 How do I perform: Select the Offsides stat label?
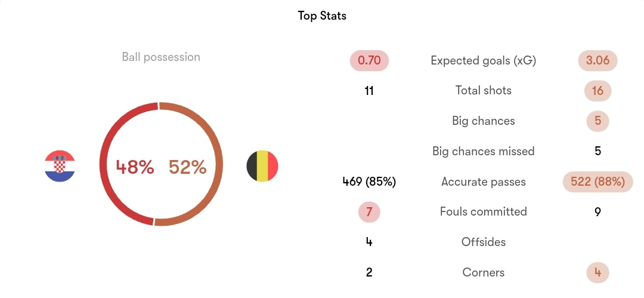coord(484,242)
